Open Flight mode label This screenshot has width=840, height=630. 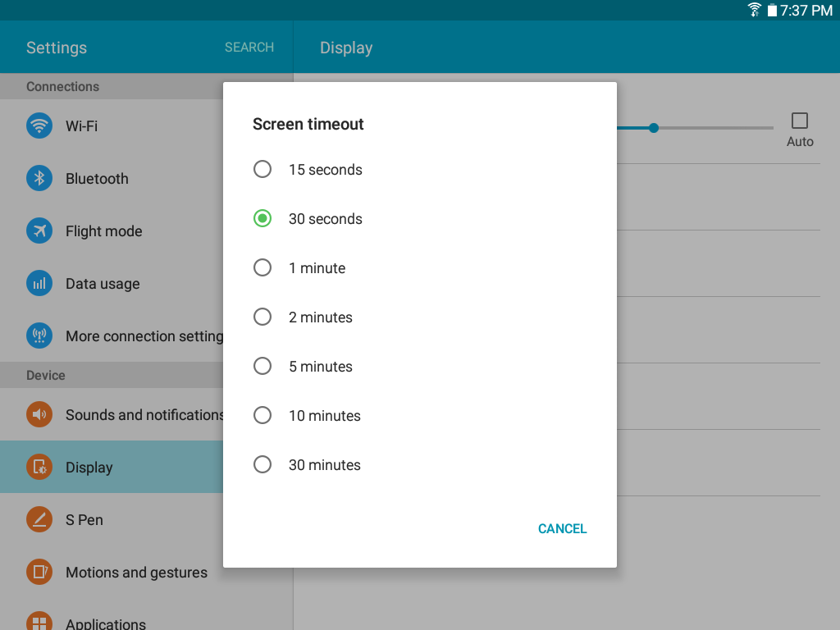[104, 231]
